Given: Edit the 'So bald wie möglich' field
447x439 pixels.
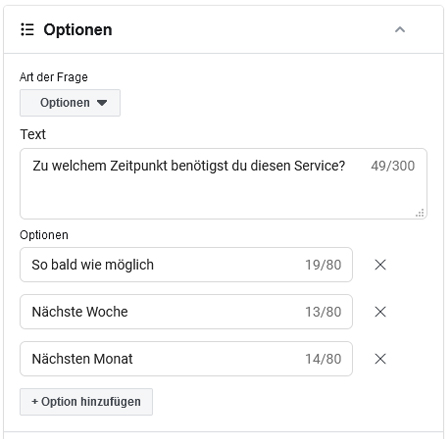Looking at the screenshot, I should point(186,265).
